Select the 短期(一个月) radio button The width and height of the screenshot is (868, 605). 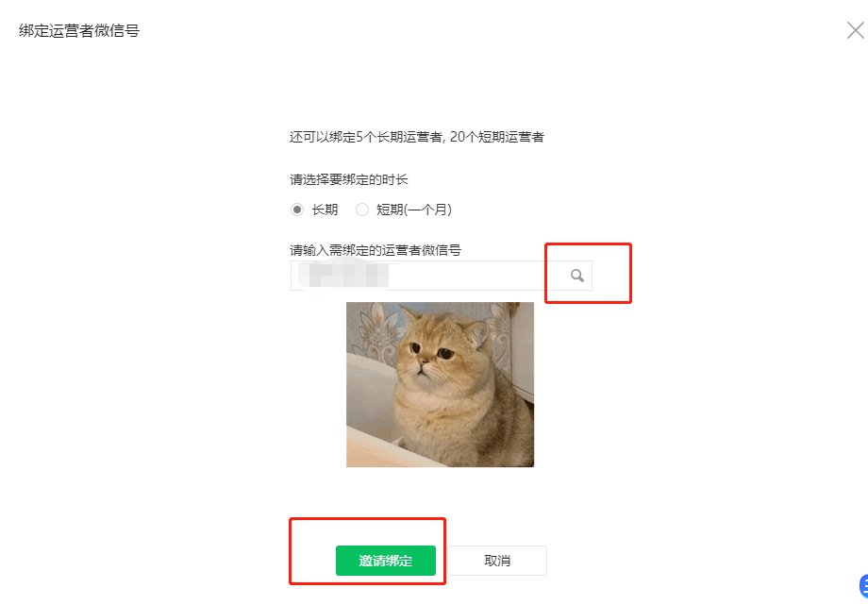click(x=362, y=210)
